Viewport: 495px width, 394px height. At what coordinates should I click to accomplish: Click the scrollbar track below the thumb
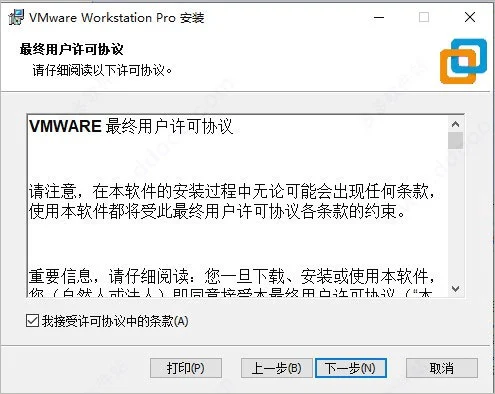[455, 215]
